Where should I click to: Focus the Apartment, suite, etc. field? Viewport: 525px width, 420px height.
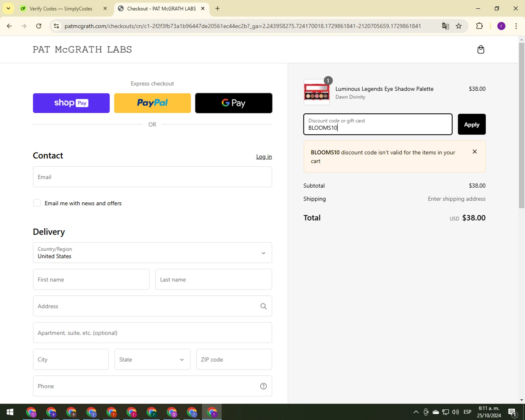152,333
